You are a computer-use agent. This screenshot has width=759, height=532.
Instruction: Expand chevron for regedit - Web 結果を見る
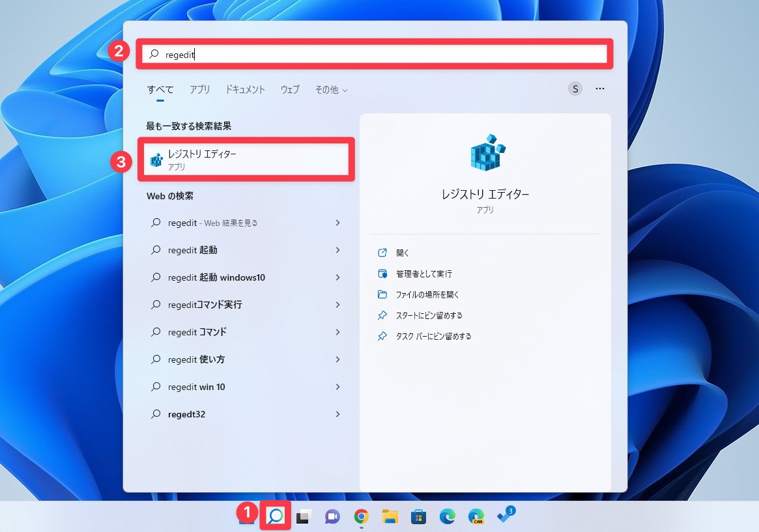[338, 223]
